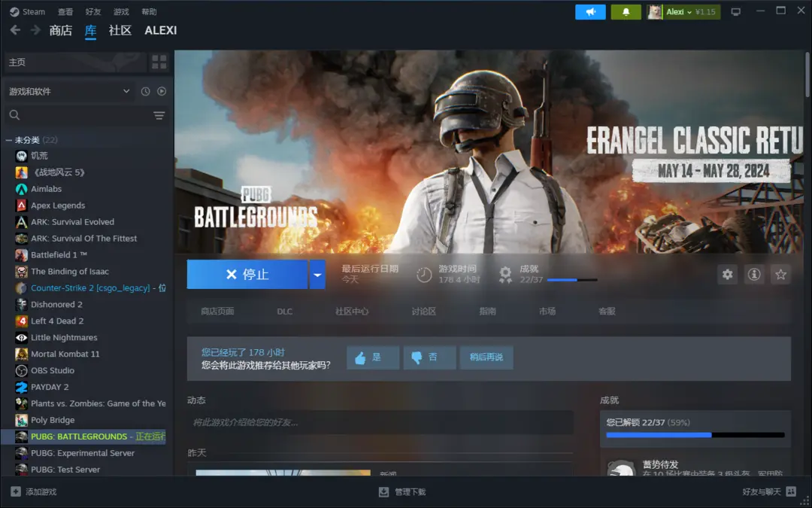Switch to the 社区 (Community) tab

pyautogui.click(x=120, y=31)
